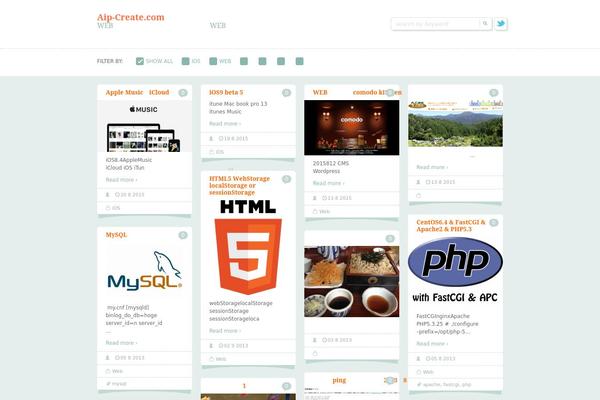Focus the search by keyword field
This screenshot has height=400, width=600.
tap(435, 24)
